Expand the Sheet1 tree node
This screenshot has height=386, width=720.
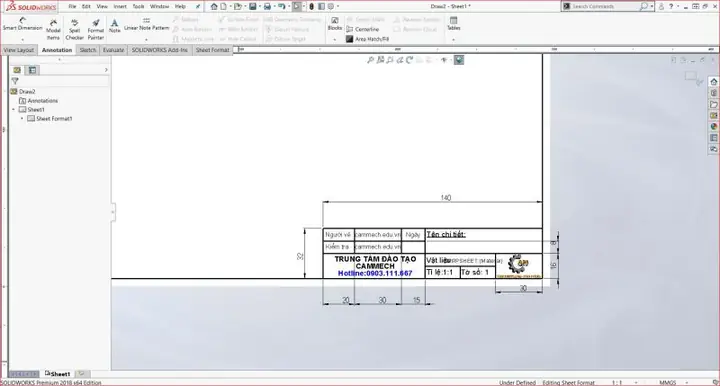coord(13,110)
